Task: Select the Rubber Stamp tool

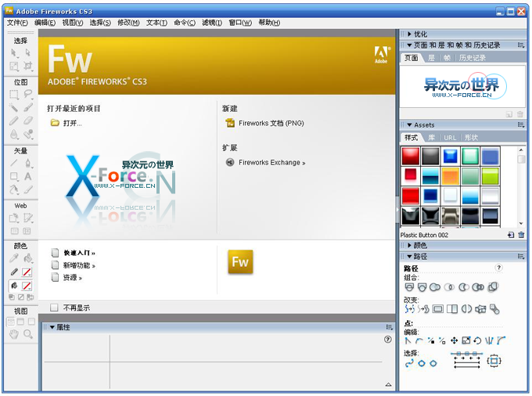Action: tap(28, 135)
